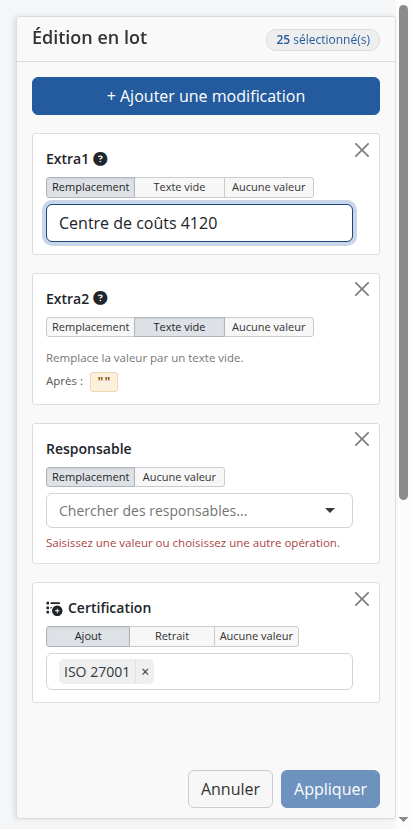411x829 pixels.
Task: Remove the Extra2 modification card
Action: pyautogui.click(x=362, y=289)
